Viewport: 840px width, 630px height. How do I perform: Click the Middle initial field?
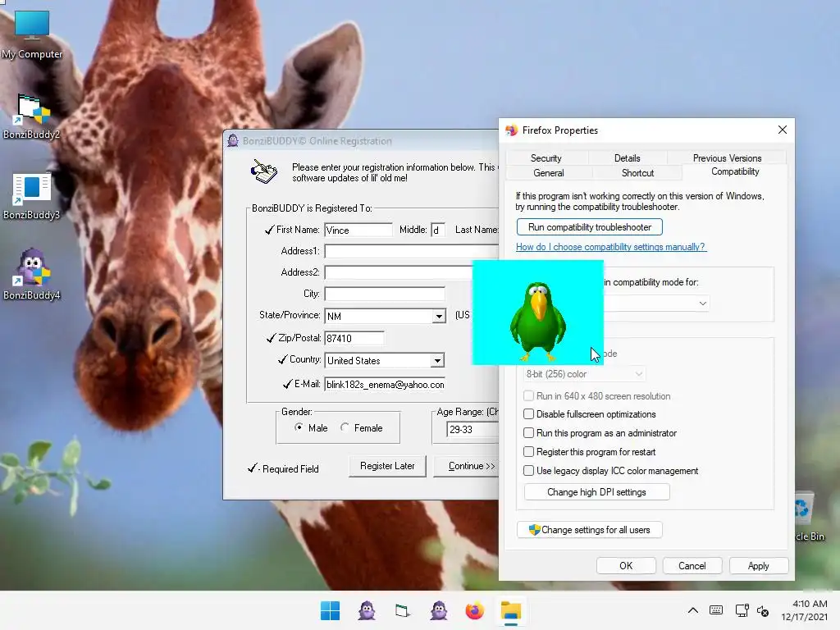click(x=438, y=230)
